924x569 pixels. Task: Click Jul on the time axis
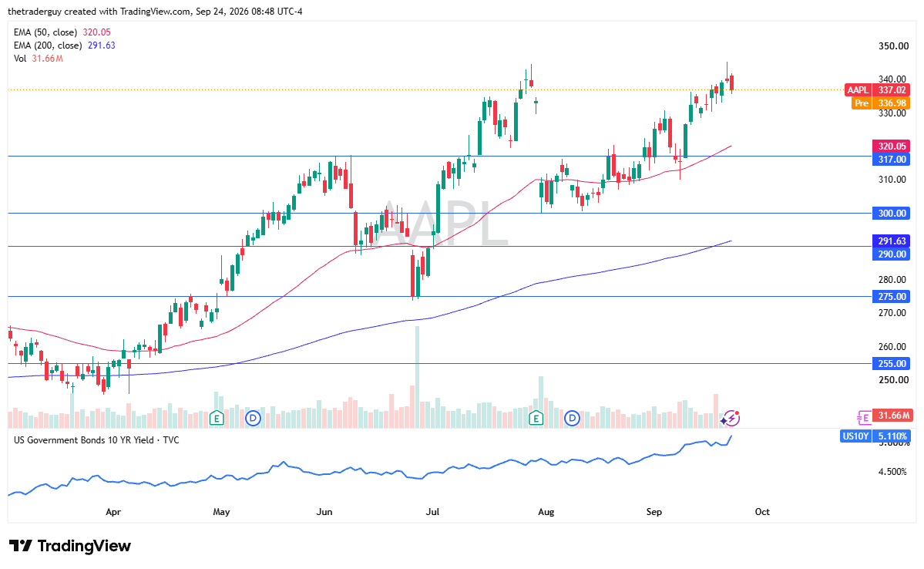tap(432, 512)
